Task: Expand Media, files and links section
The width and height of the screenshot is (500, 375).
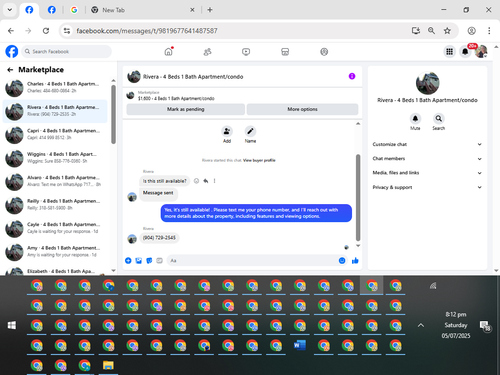Action: [427, 173]
